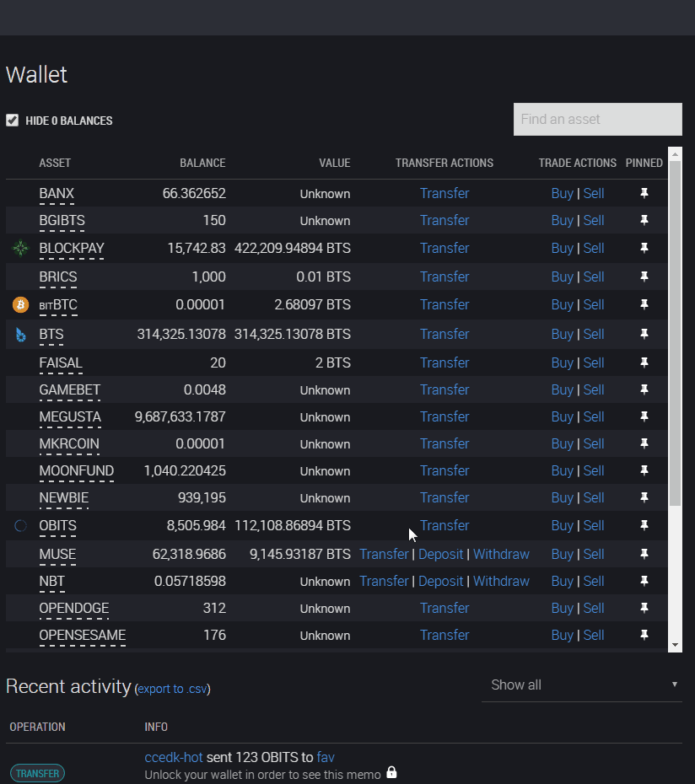Toggle pin for OPENSESAME row
Viewport: 695px width, 784px height.
coord(644,635)
